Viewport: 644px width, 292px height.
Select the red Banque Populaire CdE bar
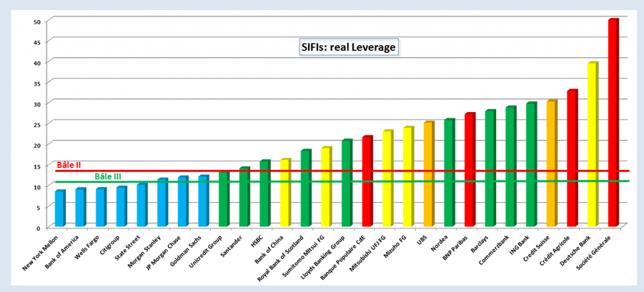click(x=367, y=181)
